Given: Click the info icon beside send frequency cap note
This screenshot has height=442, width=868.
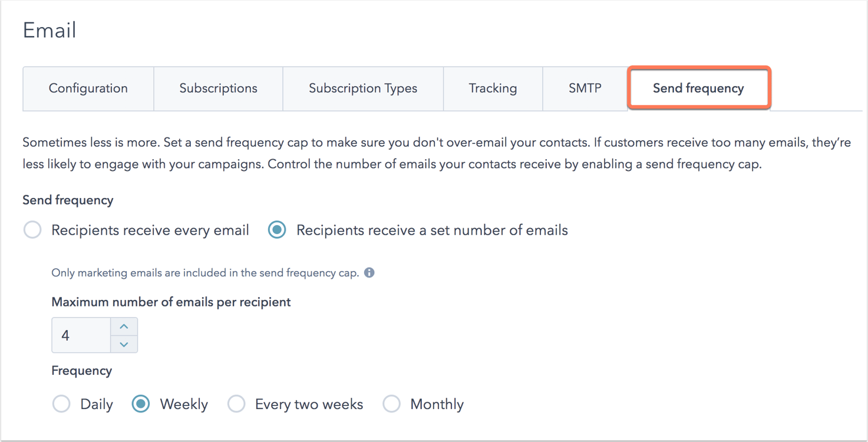Looking at the screenshot, I should pyautogui.click(x=369, y=273).
